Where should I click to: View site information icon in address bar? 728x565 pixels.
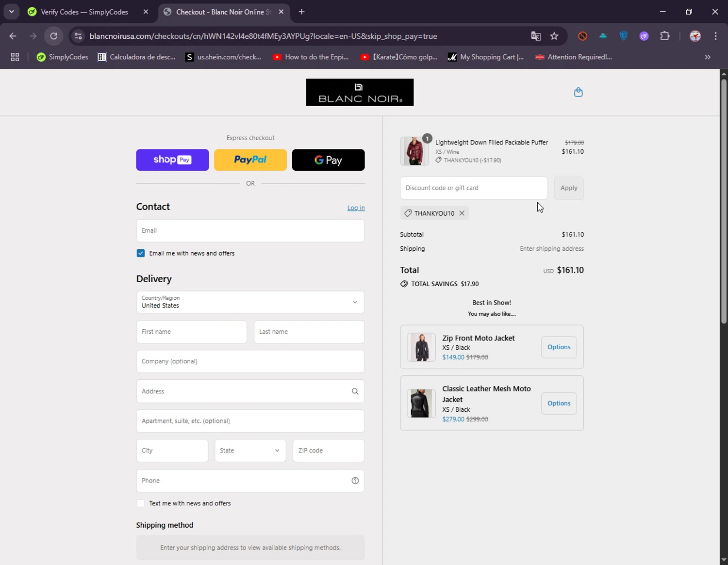pyautogui.click(x=78, y=36)
